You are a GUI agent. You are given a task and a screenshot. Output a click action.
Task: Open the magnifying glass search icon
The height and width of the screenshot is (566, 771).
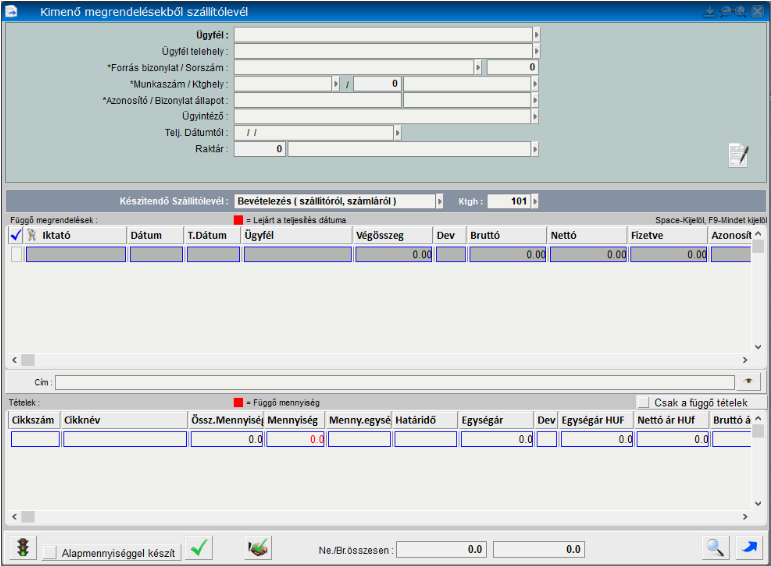pyautogui.click(x=715, y=548)
